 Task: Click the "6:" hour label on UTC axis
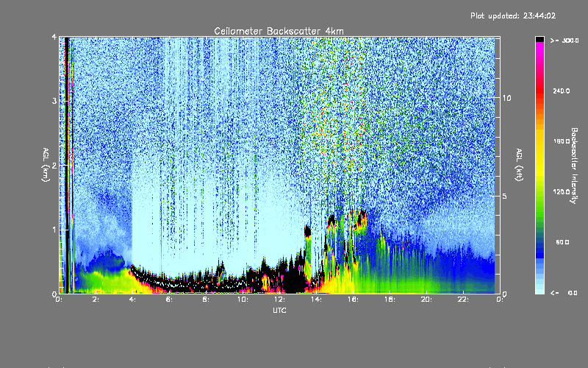(169, 300)
